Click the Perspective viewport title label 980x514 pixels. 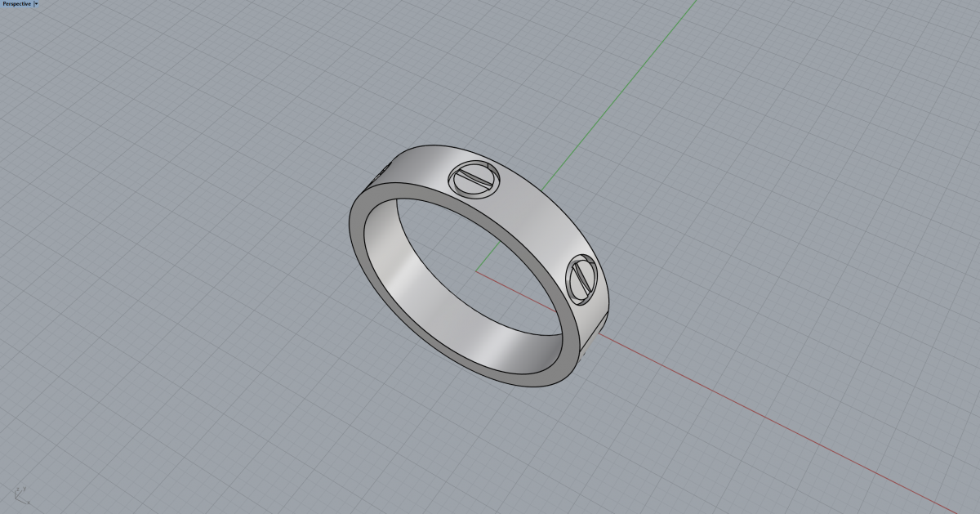[16, 4]
